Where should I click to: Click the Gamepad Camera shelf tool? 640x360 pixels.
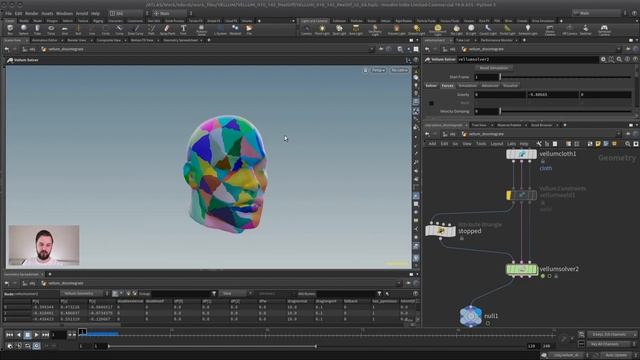pos(604,30)
